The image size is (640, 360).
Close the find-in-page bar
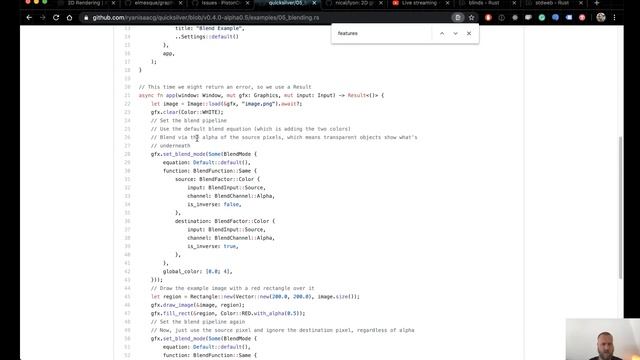tap(469, 33)
